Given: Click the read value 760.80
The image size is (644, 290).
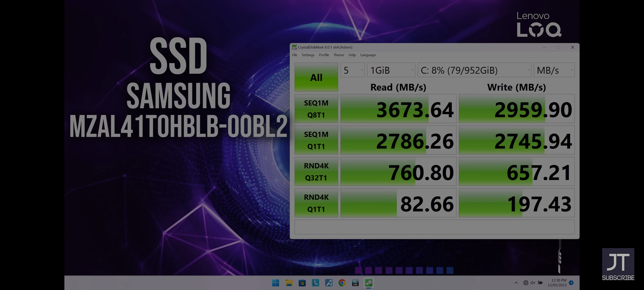Looking at the screenshot, I should (x=398, y=172).
